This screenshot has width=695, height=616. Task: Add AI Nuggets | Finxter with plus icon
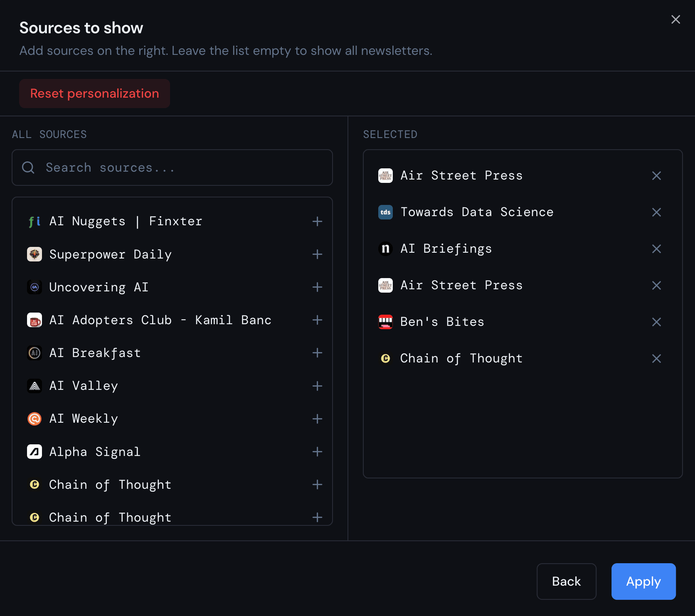click(317, 221)
